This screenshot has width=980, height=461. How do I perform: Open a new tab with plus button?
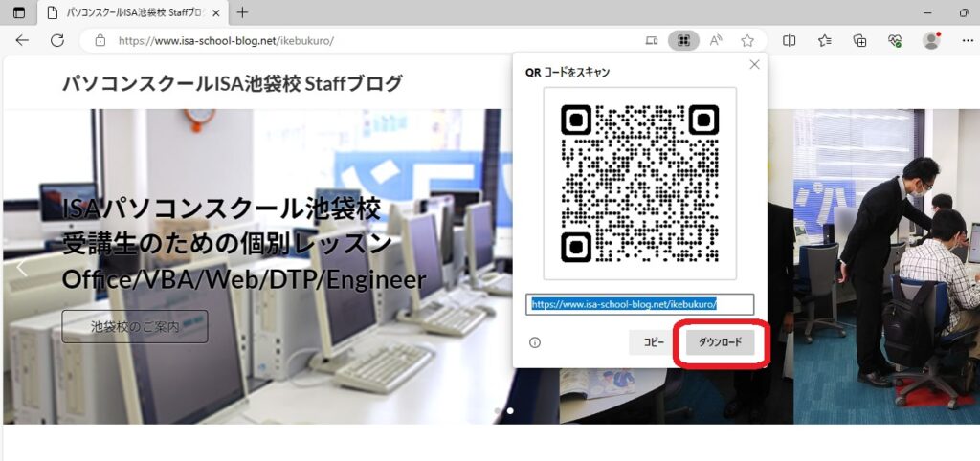pos(242,12)
